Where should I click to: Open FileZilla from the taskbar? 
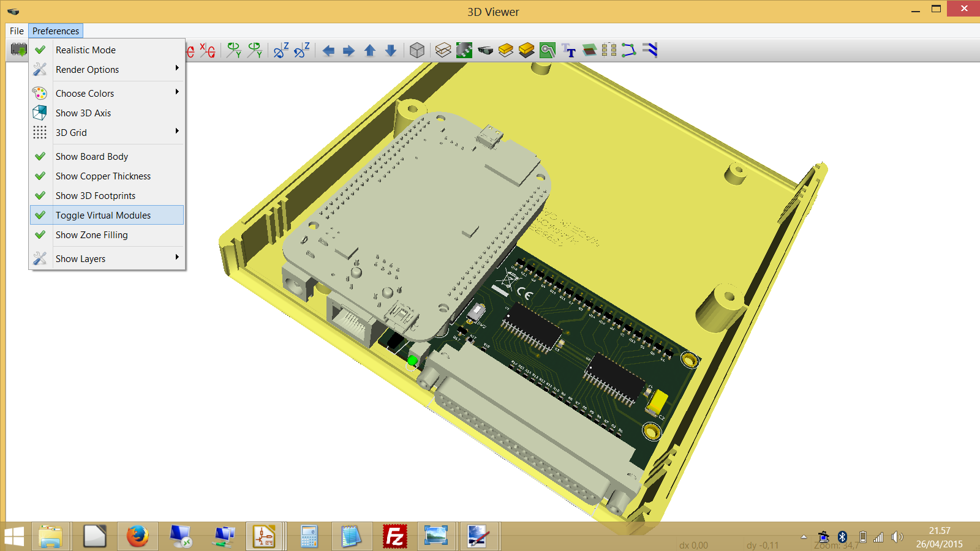click(x=395, y=537)
